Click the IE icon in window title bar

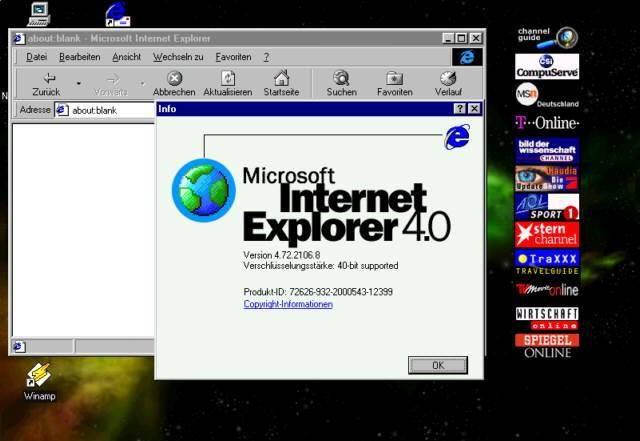18,39
